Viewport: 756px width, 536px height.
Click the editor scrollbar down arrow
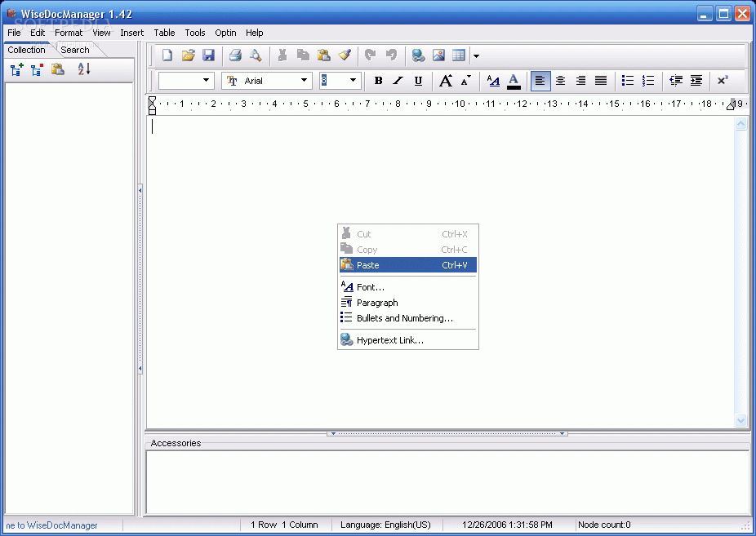pos(740,420)
